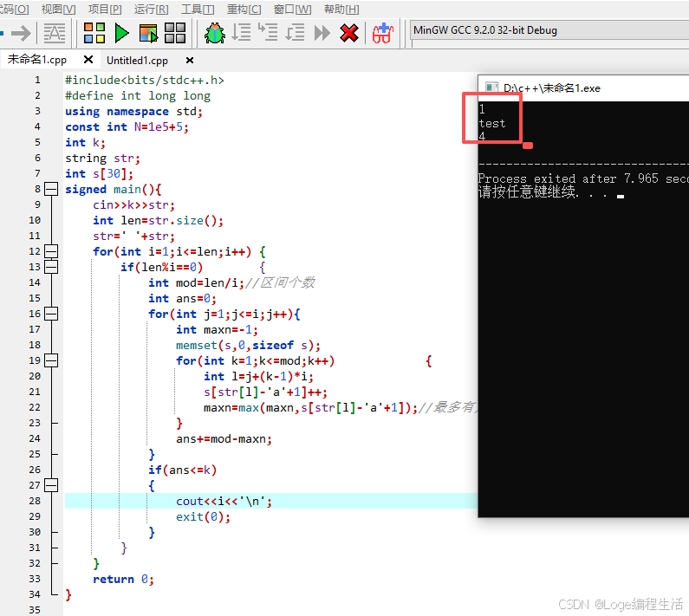Run the program with green play icon
This screenshot has width=689, height=616.
click(x=121, y=33)
